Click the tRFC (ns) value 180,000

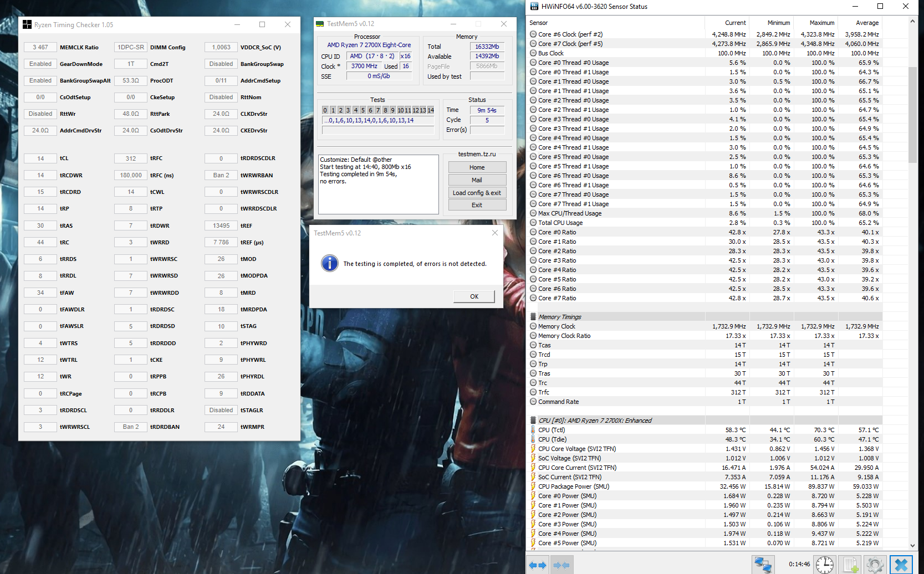click(131, 175)
